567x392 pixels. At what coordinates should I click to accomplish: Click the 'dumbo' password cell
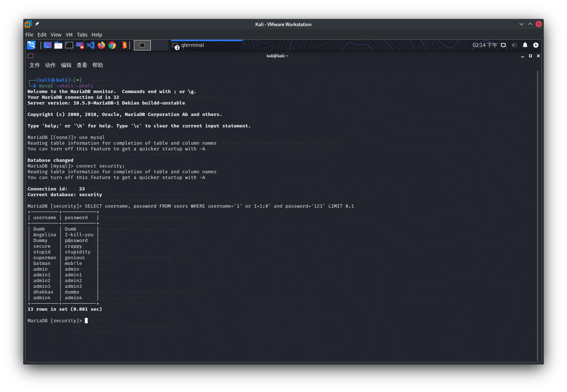pos(72,292)
